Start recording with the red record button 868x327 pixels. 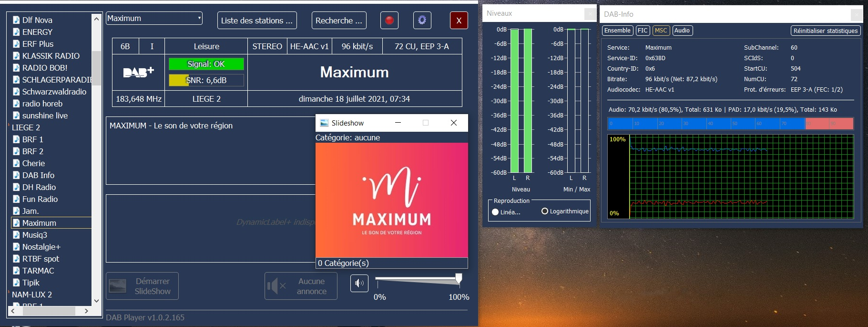click(x=389, y=20)
